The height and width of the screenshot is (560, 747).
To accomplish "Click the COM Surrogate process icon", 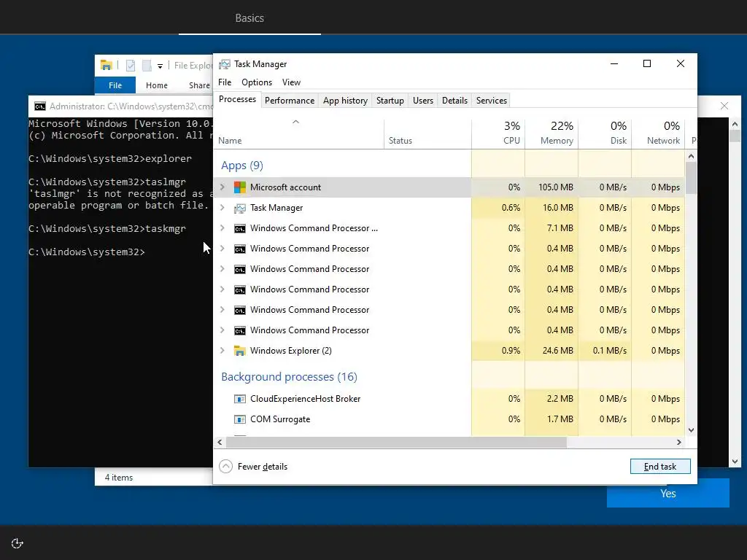I will pyautogui.click(x=239, y=419).
